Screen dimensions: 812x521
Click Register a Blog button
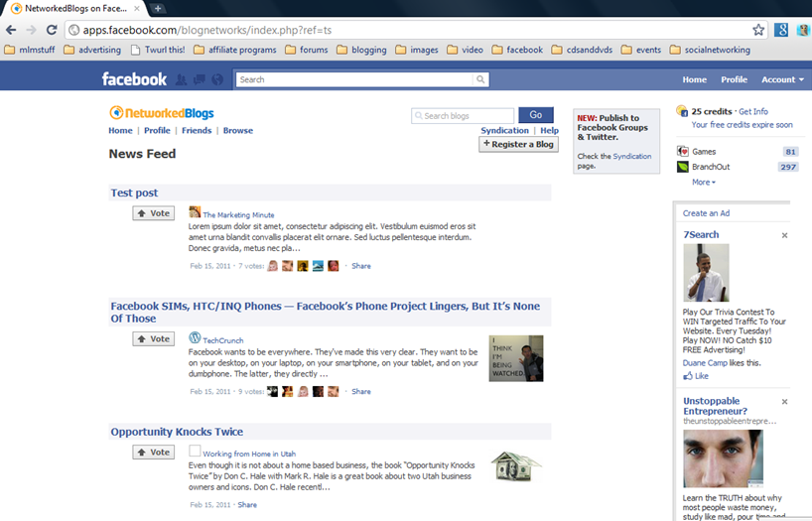click(518, 144)
